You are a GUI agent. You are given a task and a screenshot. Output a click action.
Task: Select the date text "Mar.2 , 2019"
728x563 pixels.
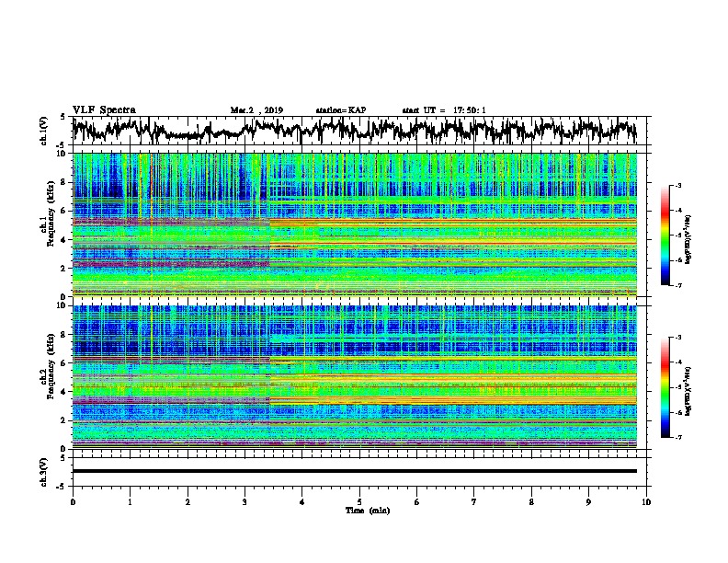coord(256,110)
